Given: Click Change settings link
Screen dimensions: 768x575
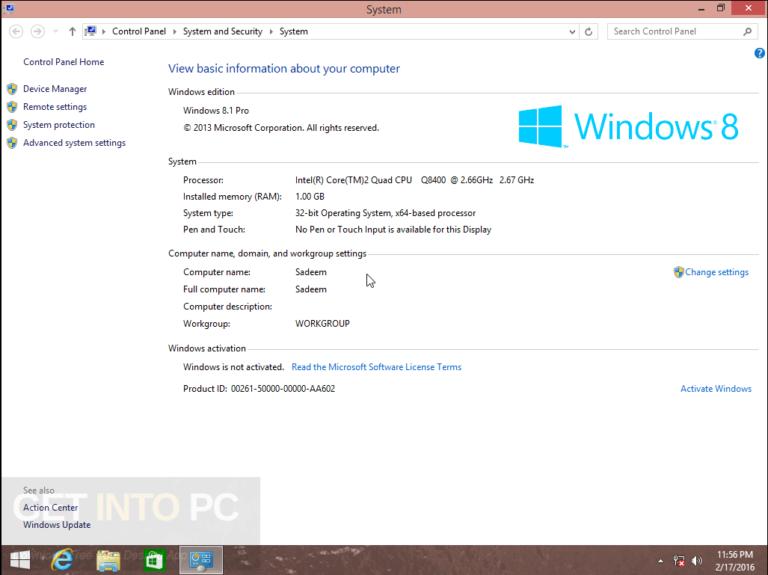Looking at the screenshot, I should 717,272.
